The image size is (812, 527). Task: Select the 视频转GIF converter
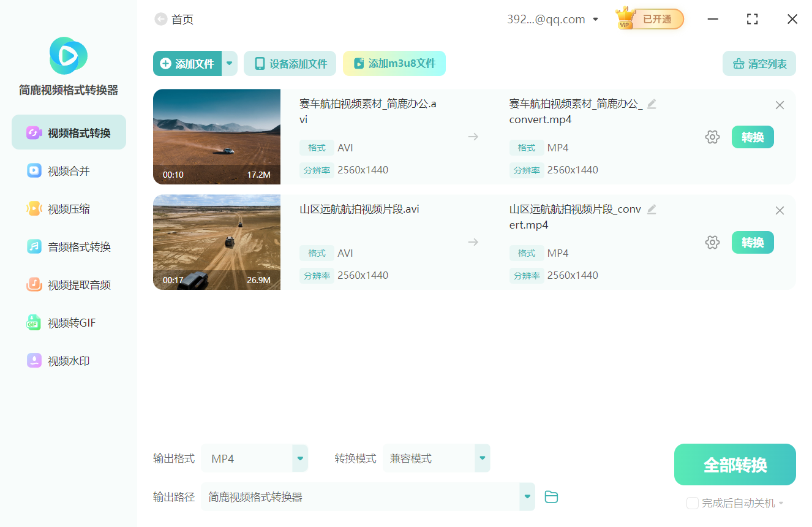(x=68, y=322)
